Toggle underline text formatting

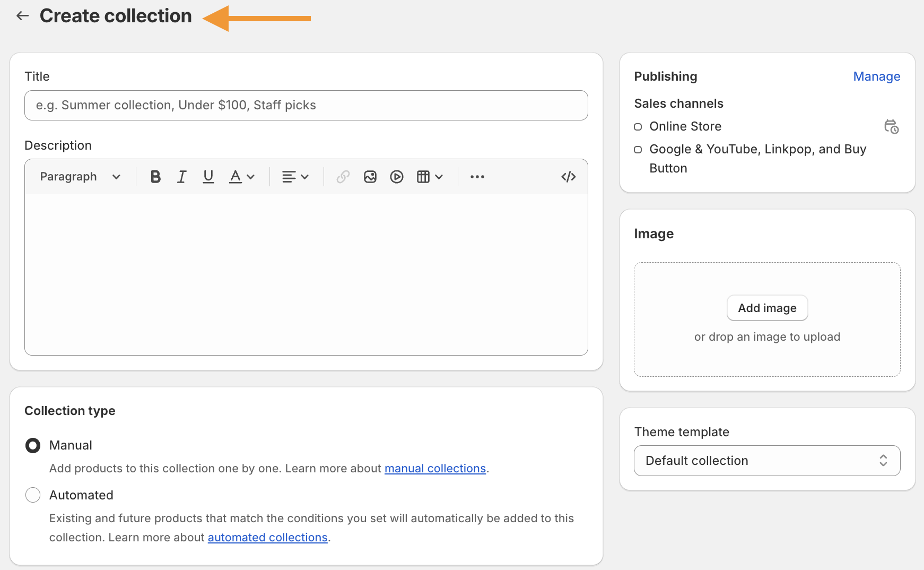208,177
